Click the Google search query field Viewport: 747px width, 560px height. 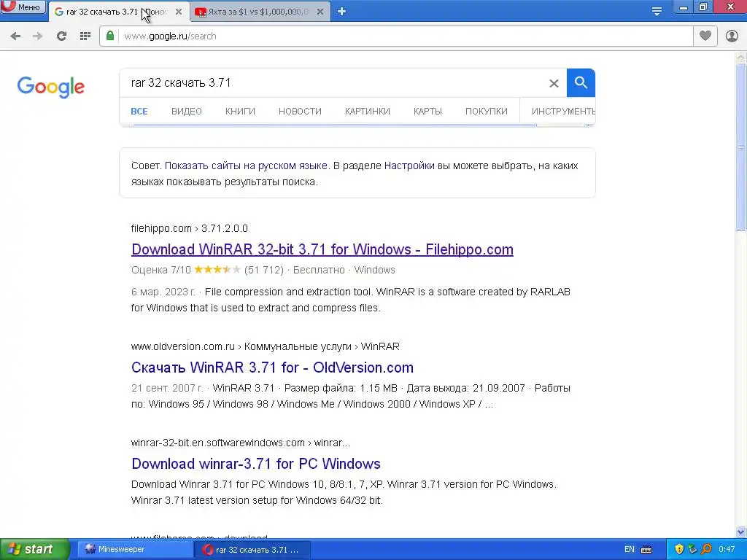click(x=333, y=83)
